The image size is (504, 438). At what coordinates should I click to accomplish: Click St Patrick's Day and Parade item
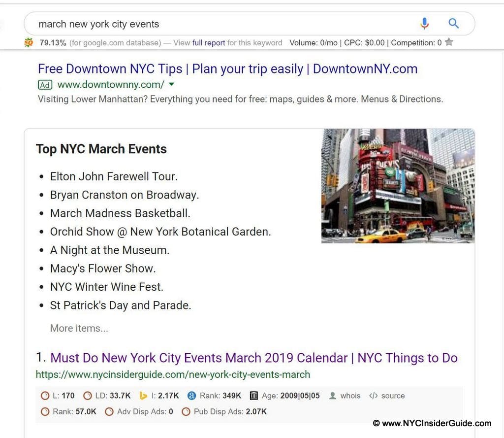point(121,305)
